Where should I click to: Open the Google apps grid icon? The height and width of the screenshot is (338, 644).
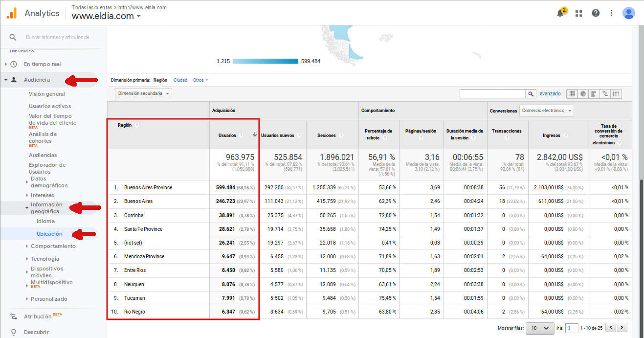(579, 13)
